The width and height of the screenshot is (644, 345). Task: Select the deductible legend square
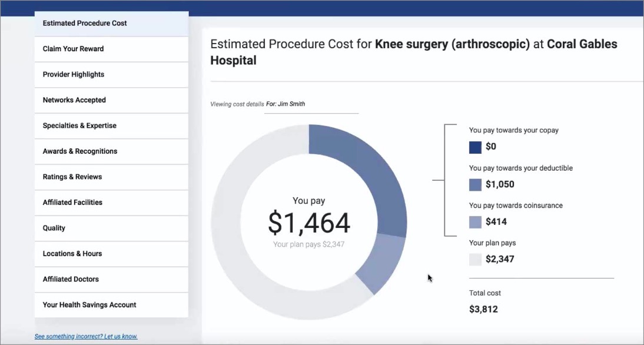click(x=474, y=184)
